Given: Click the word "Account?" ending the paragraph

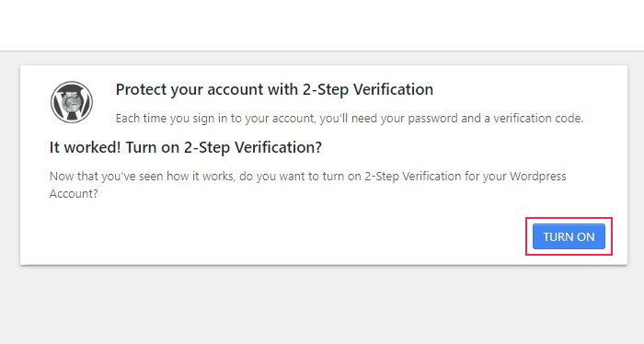Looking at the screenshot, I should tap(74, 193).
